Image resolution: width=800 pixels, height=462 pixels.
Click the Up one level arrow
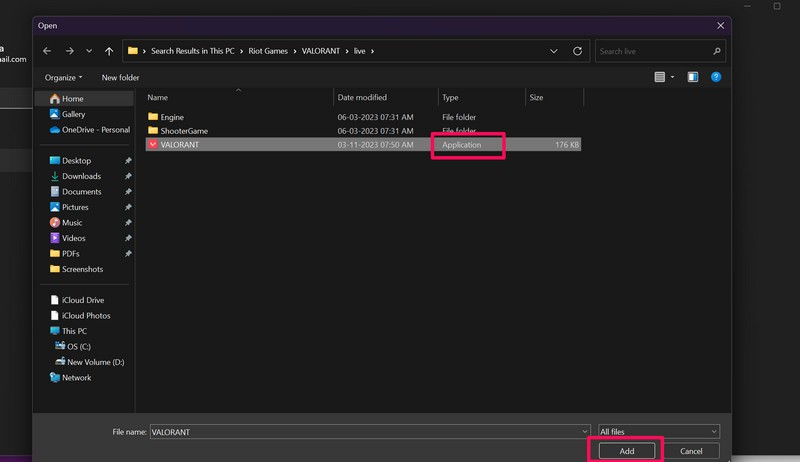(x=109, y=51)
